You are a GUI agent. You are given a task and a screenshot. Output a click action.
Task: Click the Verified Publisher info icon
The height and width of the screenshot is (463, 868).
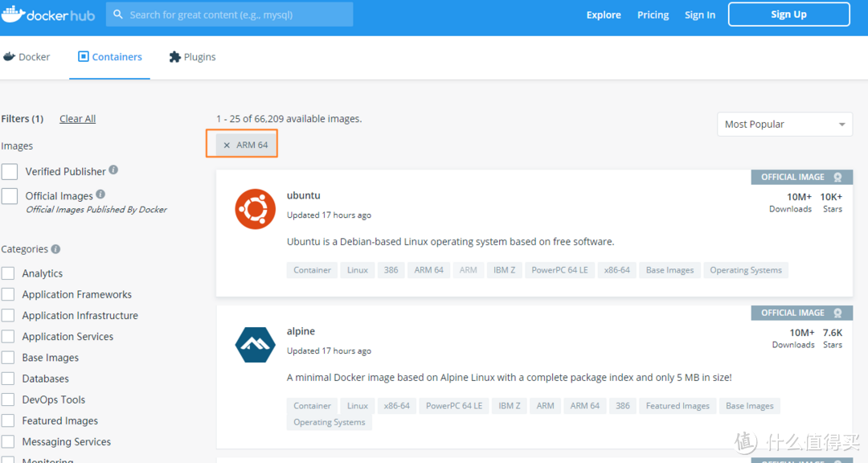click(x=113, y=170)
